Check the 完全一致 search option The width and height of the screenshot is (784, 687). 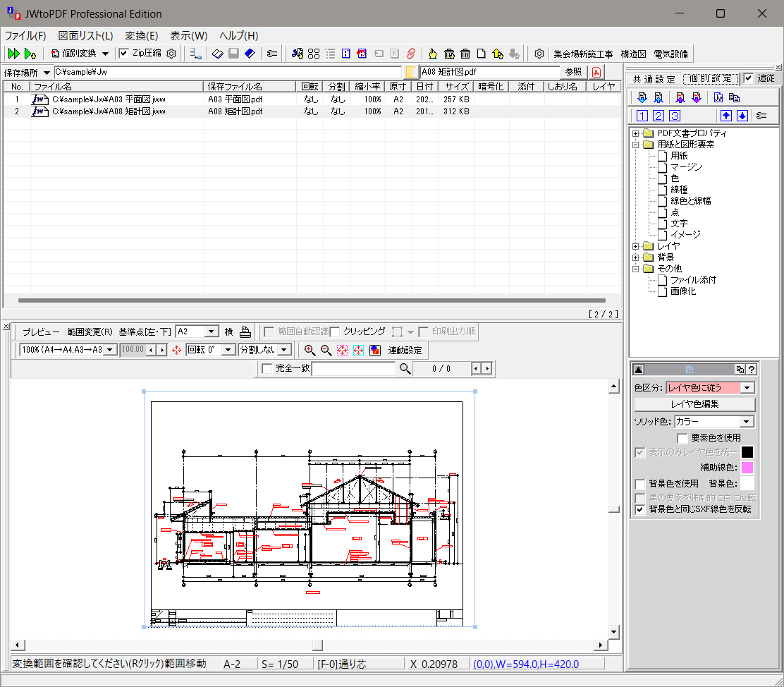pos(267,368)
